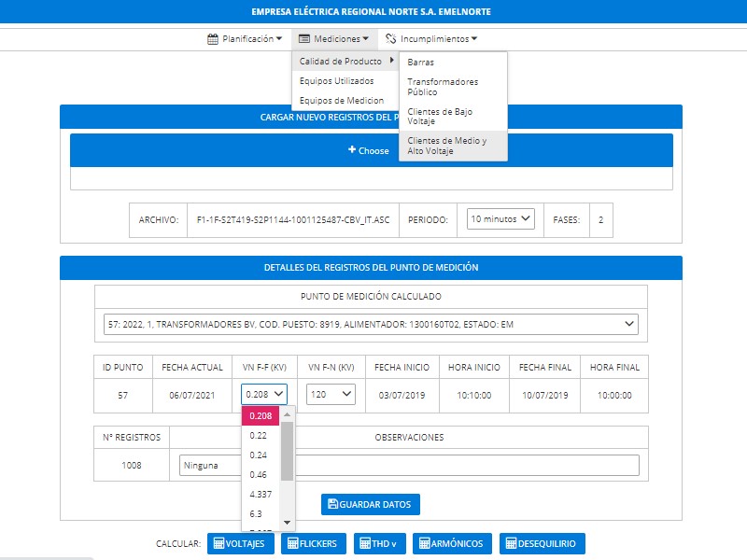Pick 0.24 from the voltage list
The width and height of the screenshot is (747, 560).
pos(261,455)
